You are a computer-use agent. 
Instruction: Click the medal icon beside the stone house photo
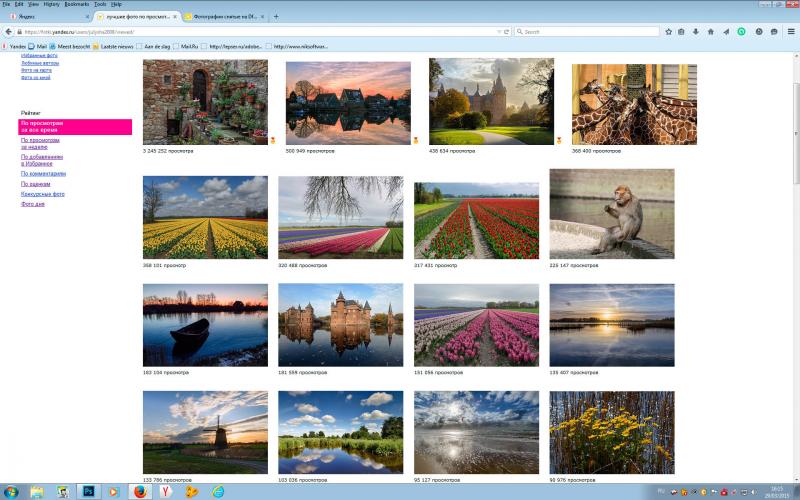272,140
